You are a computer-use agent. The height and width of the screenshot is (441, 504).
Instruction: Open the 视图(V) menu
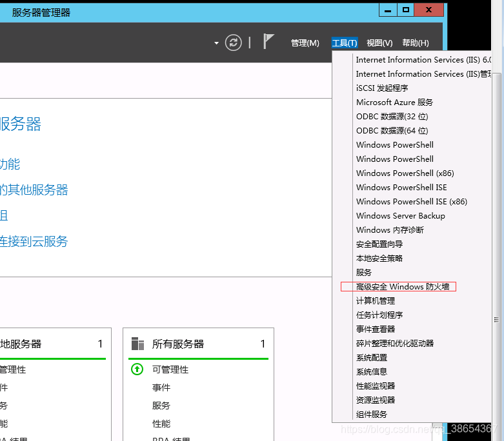point(379,43)
